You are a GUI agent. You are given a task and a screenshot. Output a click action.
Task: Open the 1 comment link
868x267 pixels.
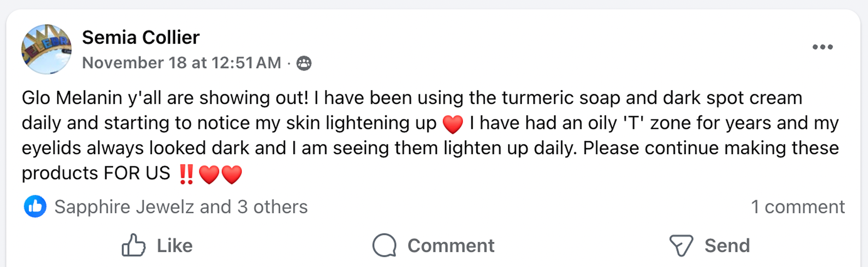point(797,207)
